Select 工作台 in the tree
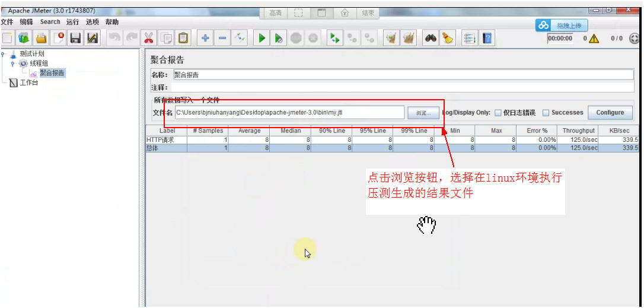 click(x=28, y=82)
